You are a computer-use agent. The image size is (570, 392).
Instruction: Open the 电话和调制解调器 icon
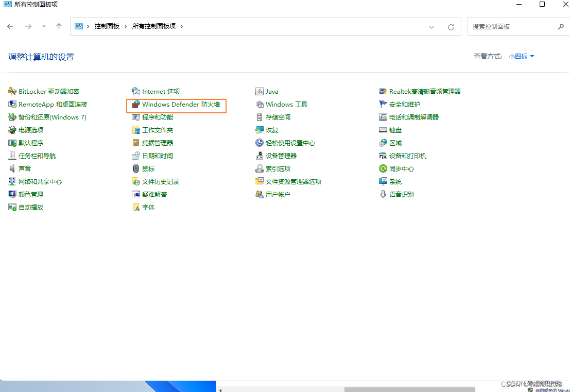[383, 117]
